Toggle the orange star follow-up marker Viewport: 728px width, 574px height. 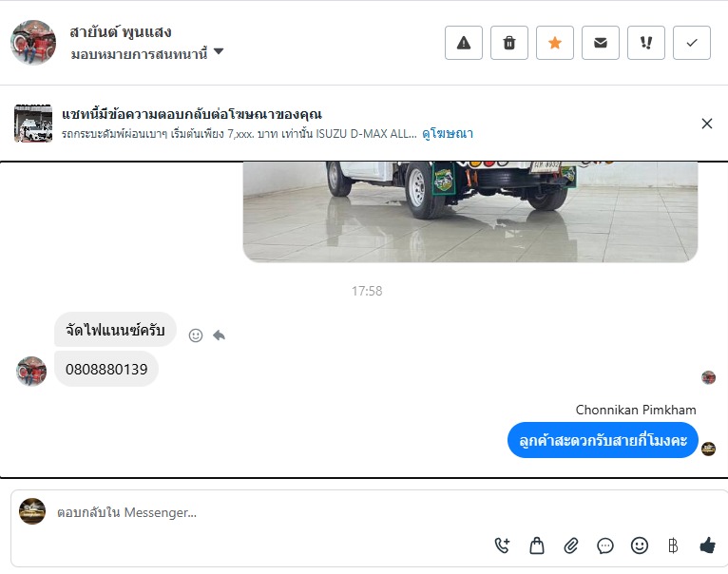click(554, 43)
